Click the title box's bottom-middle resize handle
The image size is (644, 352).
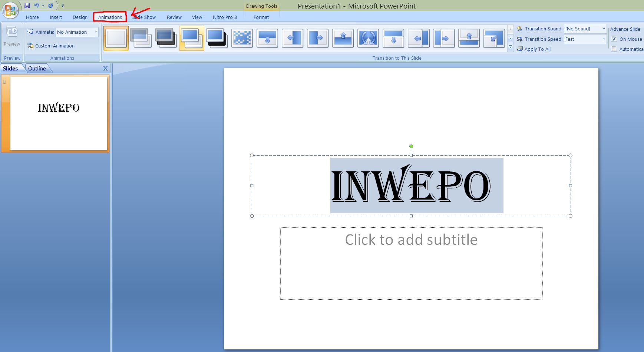point(411,216)
